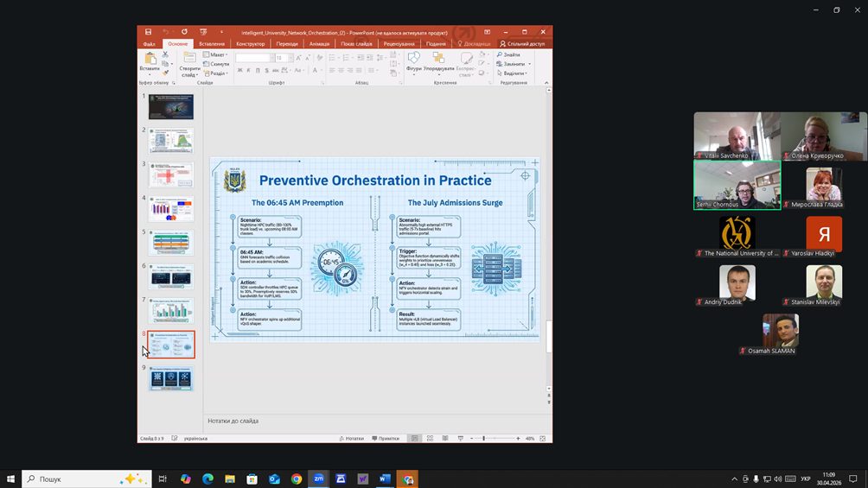Save the presentation from quick access toolbar

[x=148, y=32]
